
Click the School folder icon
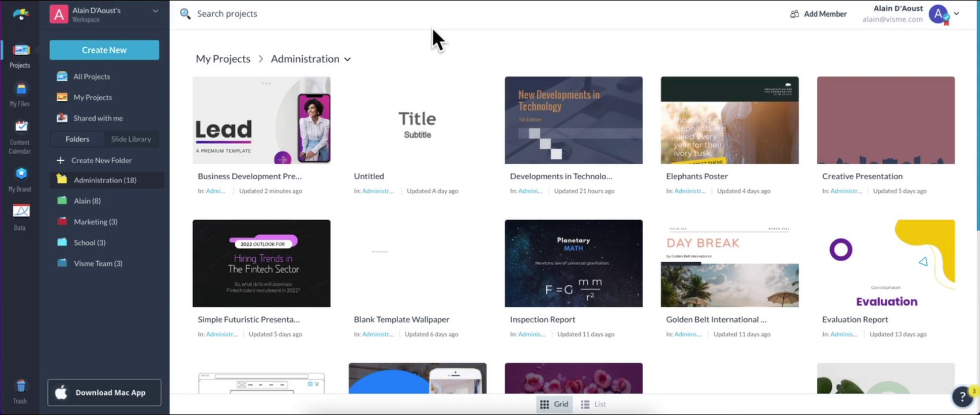[x=62, y=242]
